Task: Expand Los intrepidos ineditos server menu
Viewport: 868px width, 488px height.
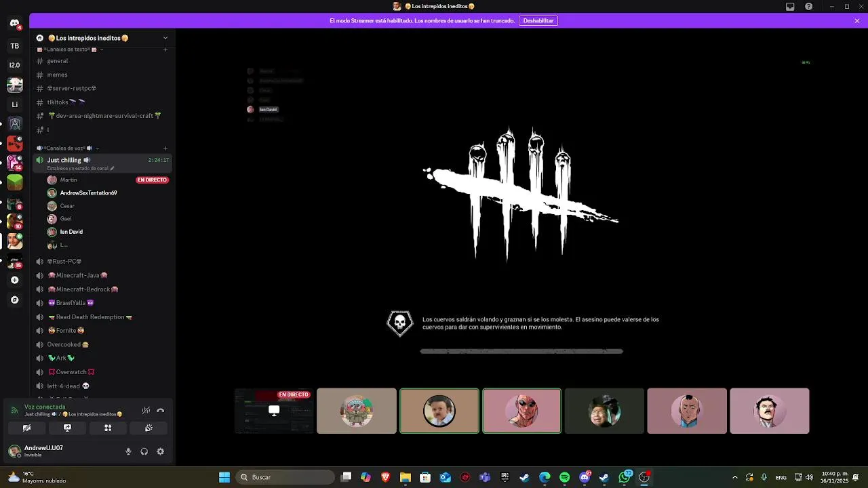Action: click(165, 38)
